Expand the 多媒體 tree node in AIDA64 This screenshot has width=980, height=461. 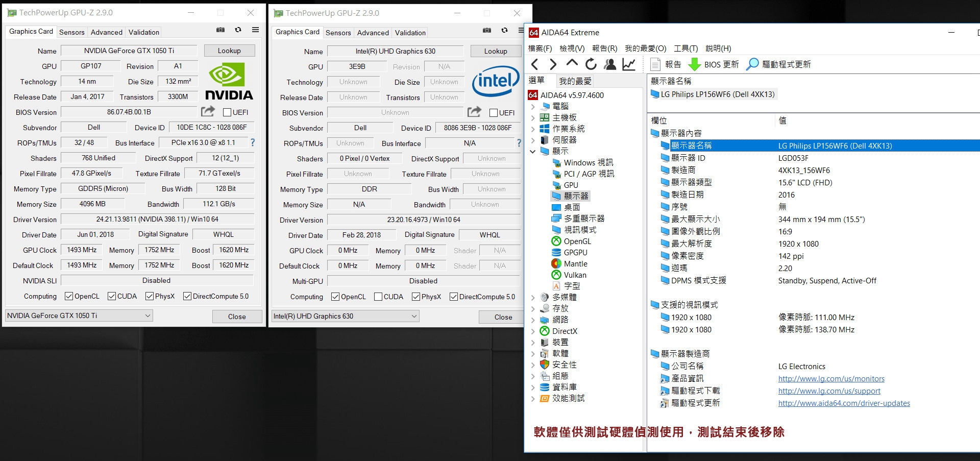533,297
